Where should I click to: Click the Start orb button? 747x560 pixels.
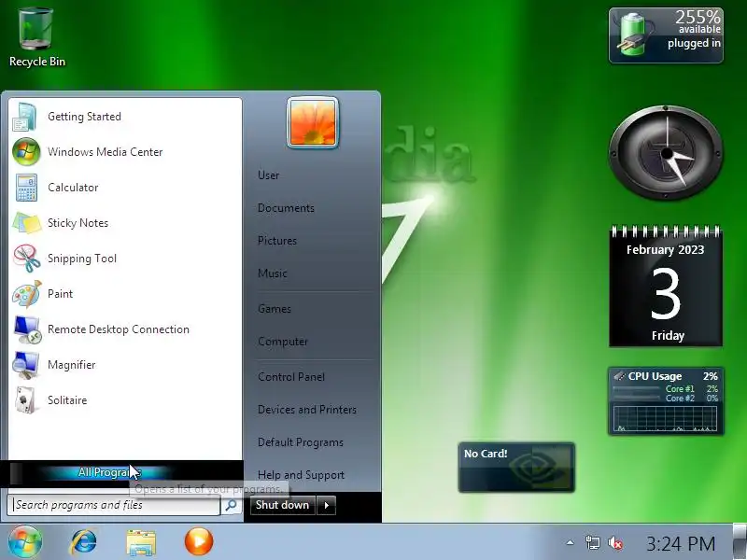[25, 541]
